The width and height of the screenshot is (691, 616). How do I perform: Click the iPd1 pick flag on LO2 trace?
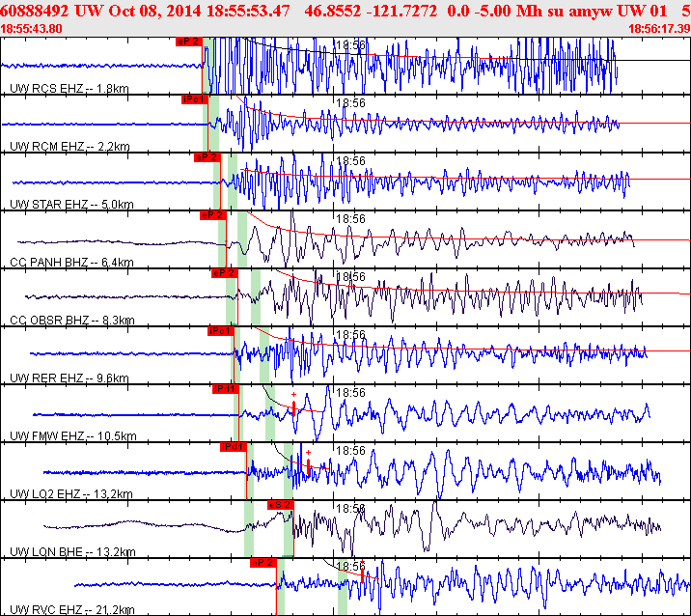234,447
